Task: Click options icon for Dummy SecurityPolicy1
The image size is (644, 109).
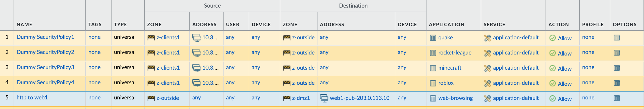Action: (617, 38)
